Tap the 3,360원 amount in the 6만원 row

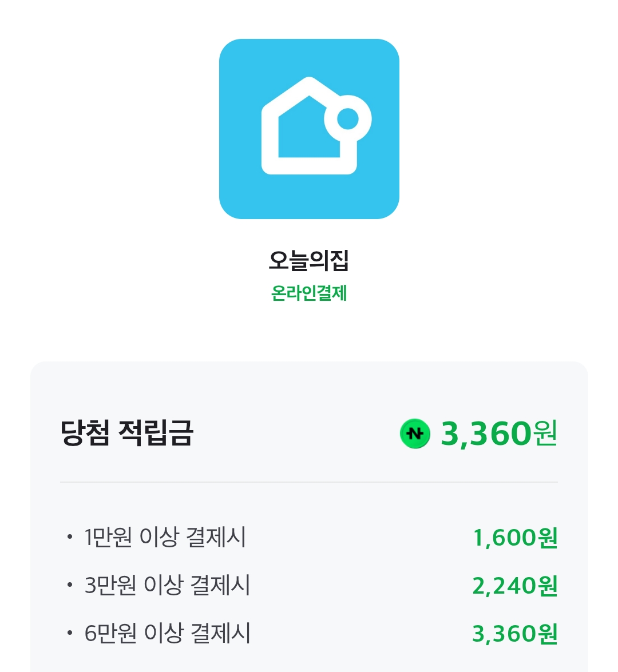pos(515,634)
